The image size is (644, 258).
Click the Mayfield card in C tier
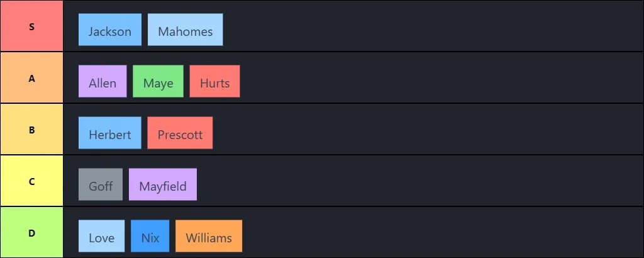[x=162, y=185]
